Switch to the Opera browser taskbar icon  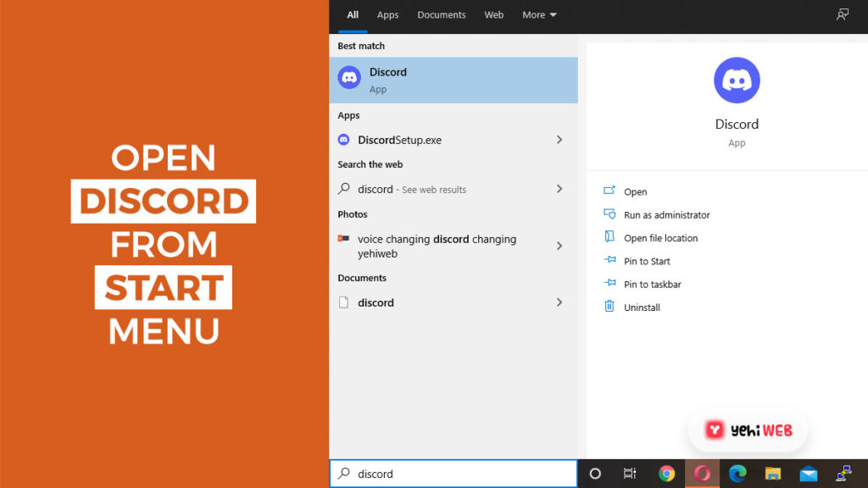coord(702,474)
